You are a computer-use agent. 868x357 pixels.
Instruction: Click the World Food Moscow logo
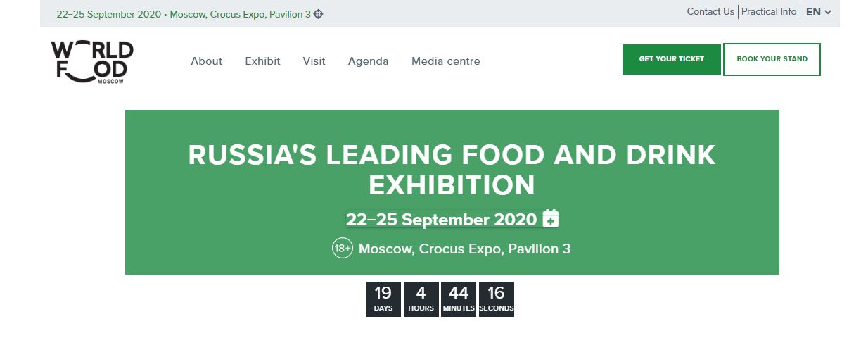(x=92, y=62)
